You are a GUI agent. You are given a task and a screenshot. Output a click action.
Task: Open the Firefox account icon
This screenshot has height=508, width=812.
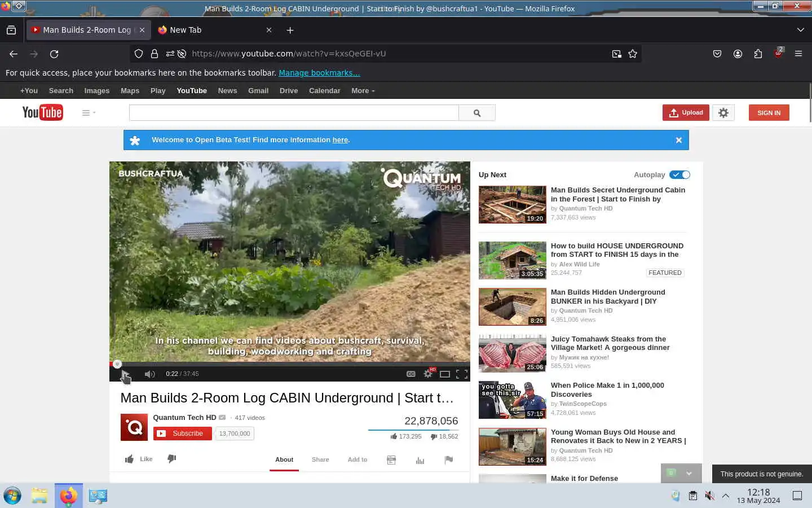click(738, 54)
